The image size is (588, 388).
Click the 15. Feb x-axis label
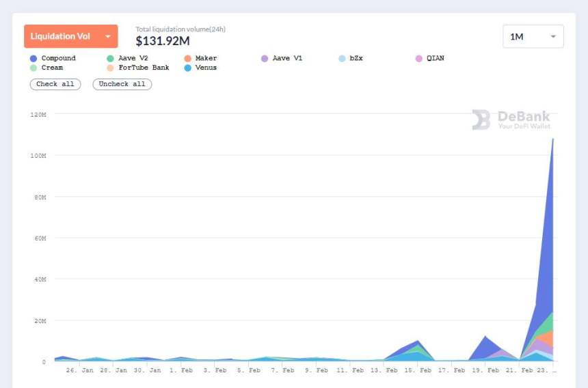coord(417,370)
